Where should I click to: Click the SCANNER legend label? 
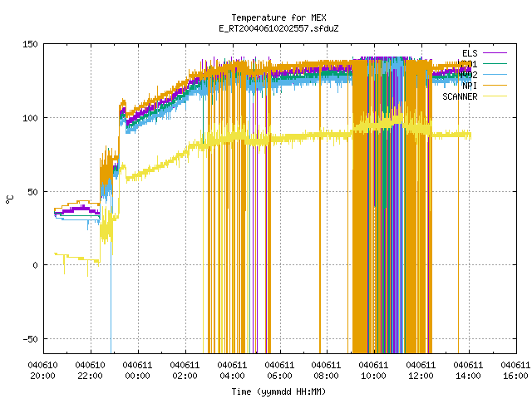460,96
